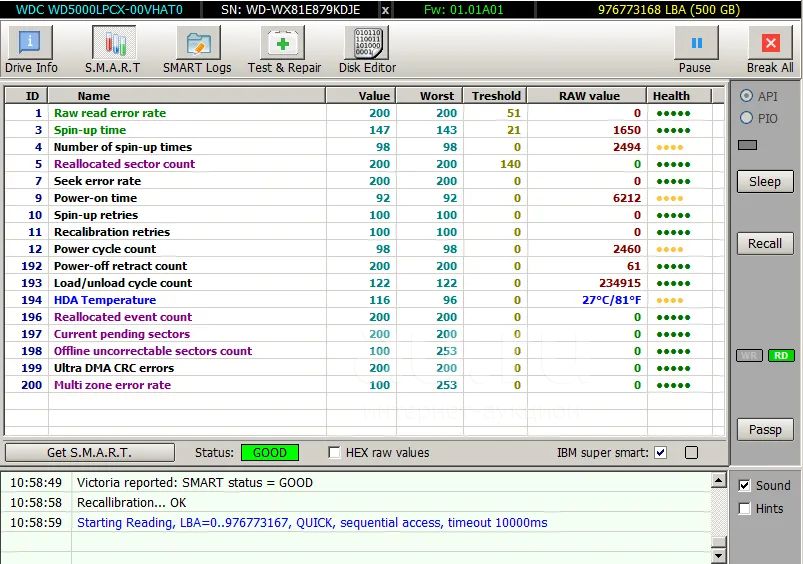The image size is (803, 564).
Task: Select Ultra DMA CRC errors row
Action: [364, 368]
